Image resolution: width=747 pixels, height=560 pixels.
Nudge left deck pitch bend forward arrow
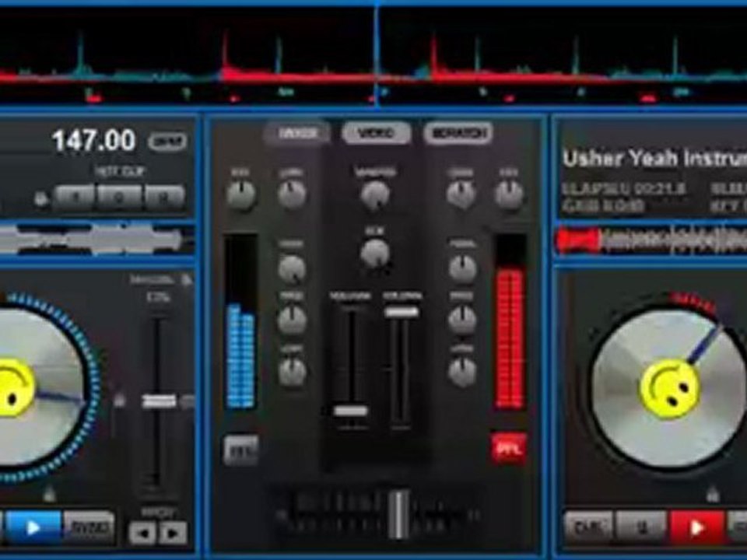pyautogui.click(x=173, y=532)
